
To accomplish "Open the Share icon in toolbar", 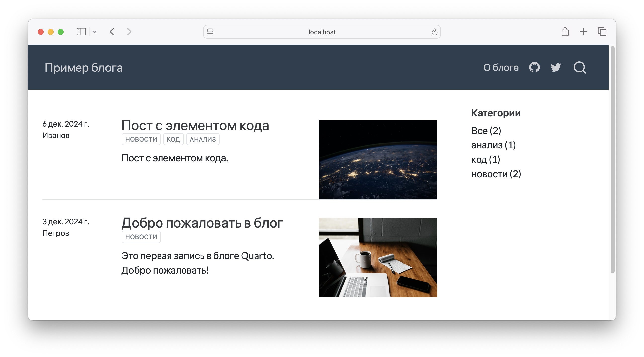I will point(565,32).
